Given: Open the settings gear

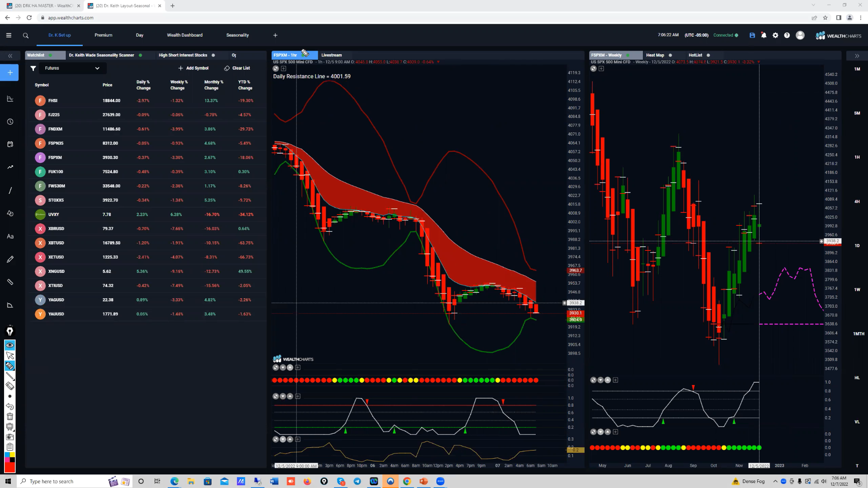Looking at the screenshot, I should 775,35.
